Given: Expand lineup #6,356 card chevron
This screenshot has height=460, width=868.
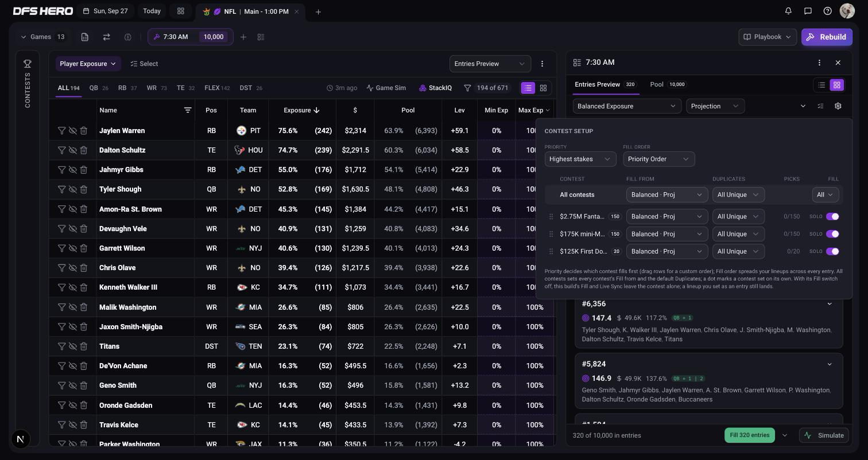Looking at the screenshot, I should point(830,304).
